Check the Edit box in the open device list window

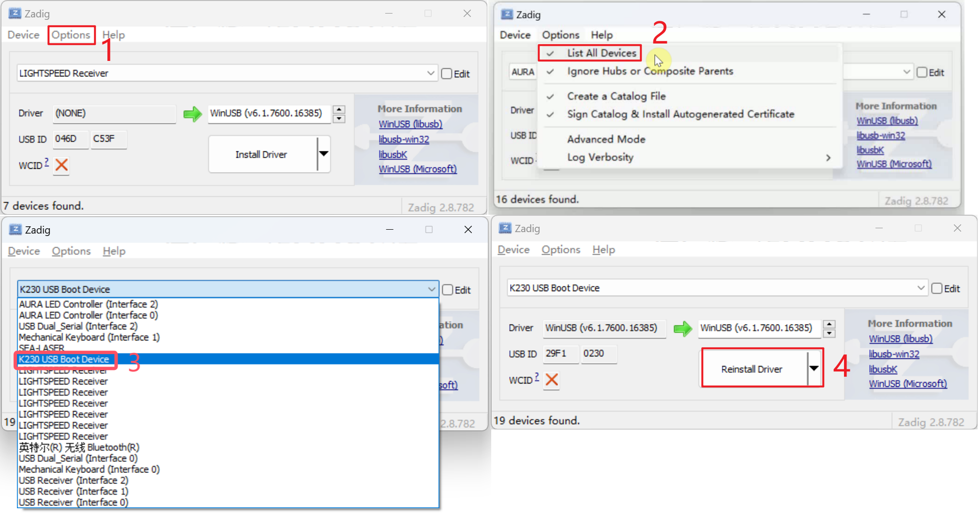tap(448, 290)
